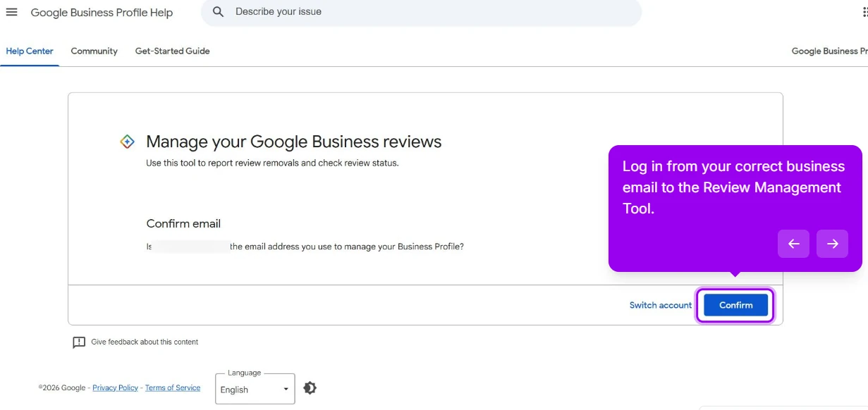Open the Google apps grid icon
This screenshot has width=868, height=410.
click(x=864, y=12)
